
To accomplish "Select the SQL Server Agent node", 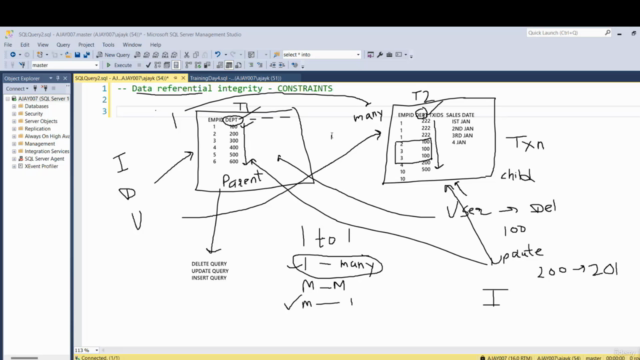I will 44,159.
